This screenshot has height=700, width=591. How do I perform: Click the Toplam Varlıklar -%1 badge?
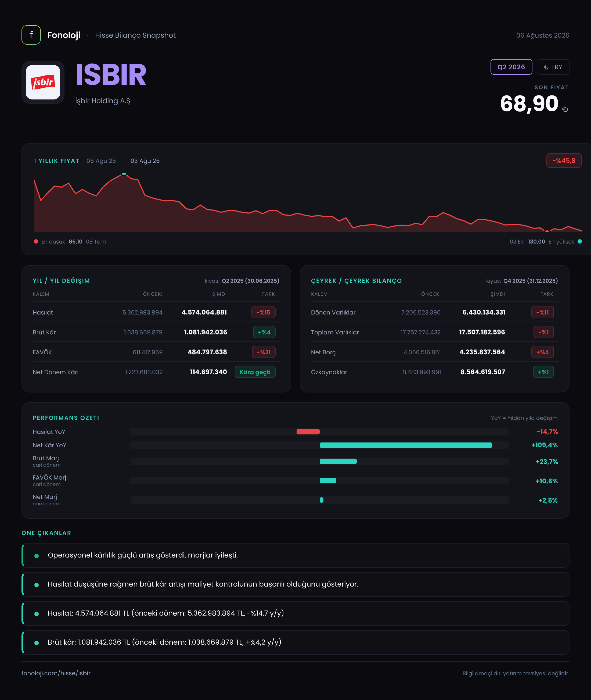pyautogui.click(x=543, y=332)
